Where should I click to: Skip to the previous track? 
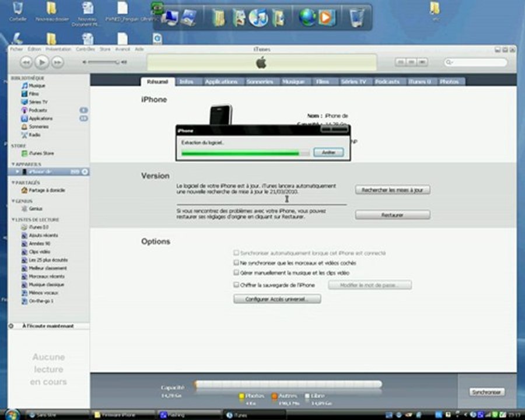pyautogui.click(x=26, y=62)
